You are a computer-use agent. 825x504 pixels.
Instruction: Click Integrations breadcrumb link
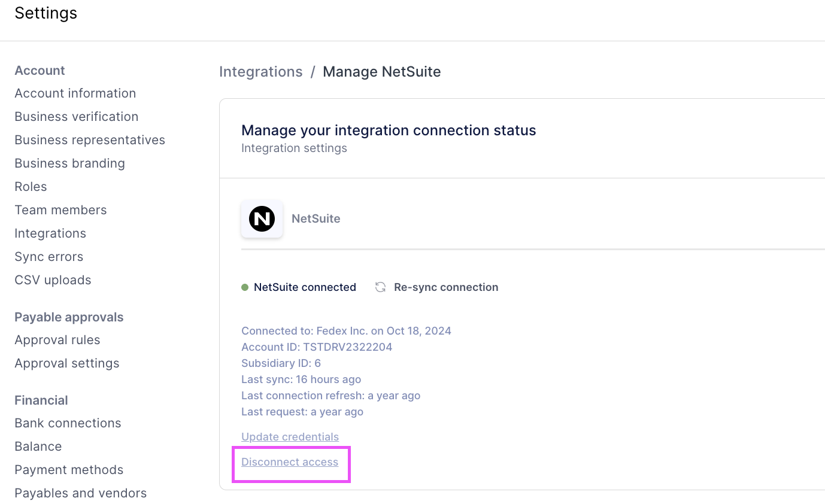pyautogui.click(x=261, y=72)
